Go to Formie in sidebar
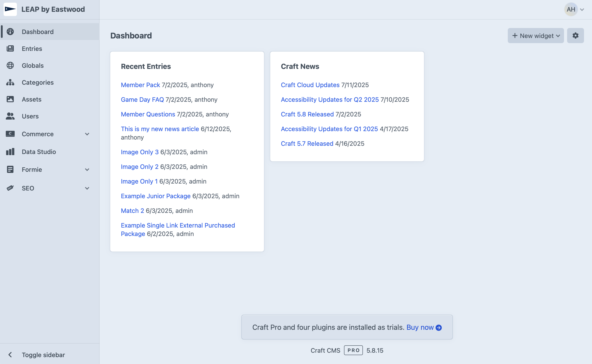The width and height of the screenshot is (592, 364). 32,170
